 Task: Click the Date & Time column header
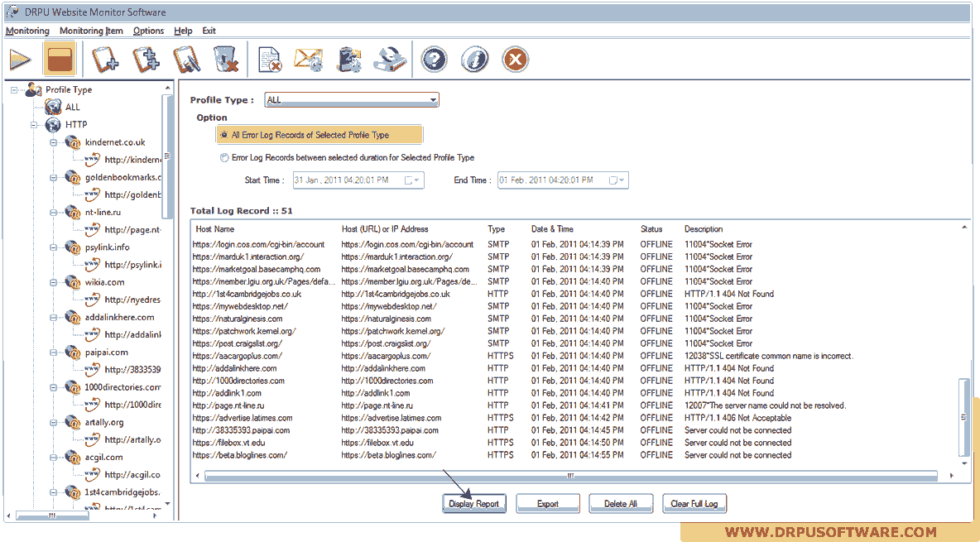(x=552, y=229)
